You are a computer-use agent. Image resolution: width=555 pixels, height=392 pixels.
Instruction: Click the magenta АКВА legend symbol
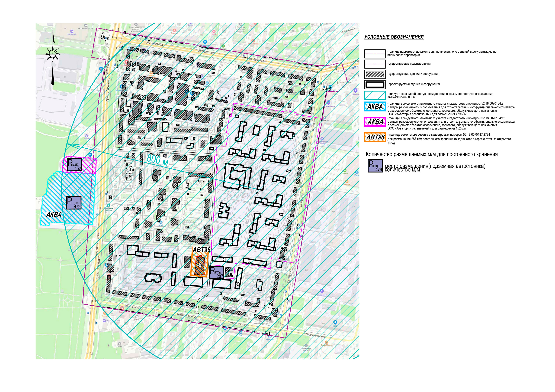[x=375, y=122]
